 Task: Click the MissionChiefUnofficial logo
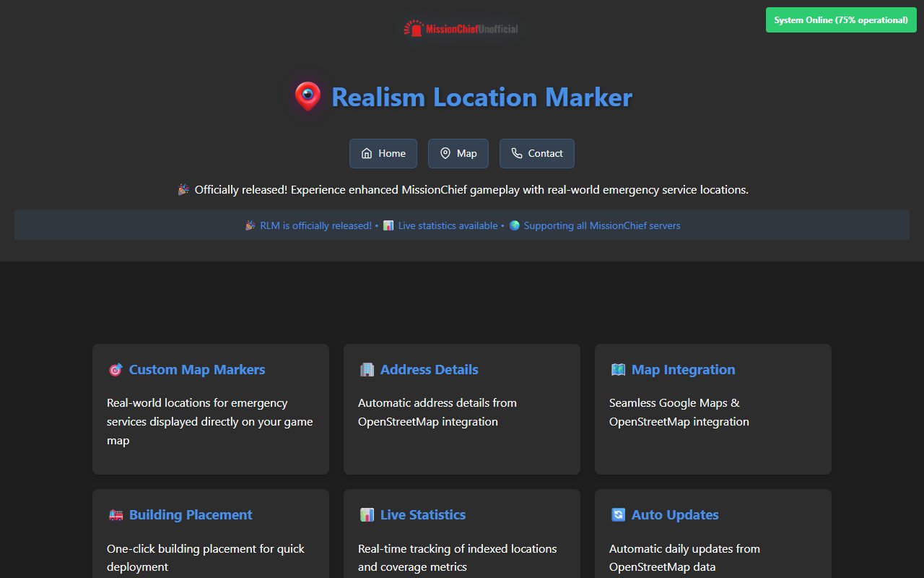point(461,29)
